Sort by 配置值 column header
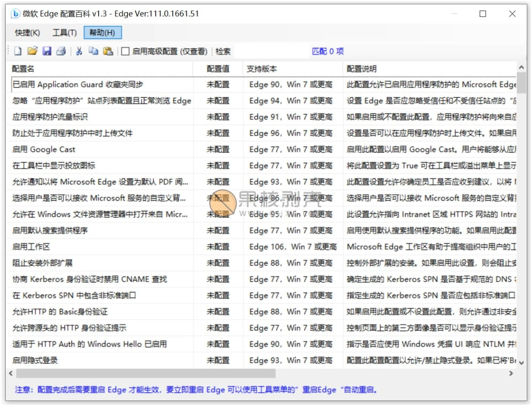The height and width of the screenshot is (406, 532). point(218,69)
